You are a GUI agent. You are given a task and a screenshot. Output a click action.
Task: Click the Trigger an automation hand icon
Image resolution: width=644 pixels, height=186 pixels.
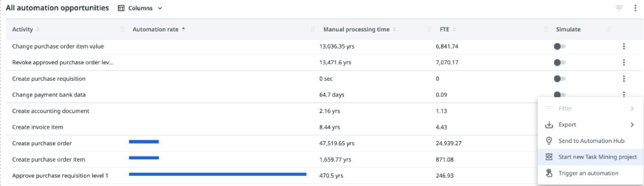click(x=549, y=173)
